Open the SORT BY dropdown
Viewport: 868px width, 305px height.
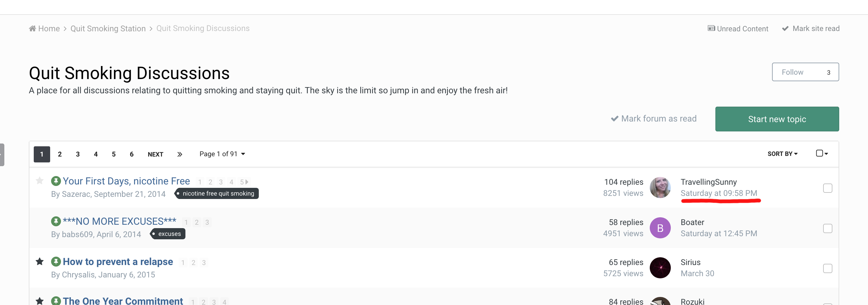click(782, 154)
